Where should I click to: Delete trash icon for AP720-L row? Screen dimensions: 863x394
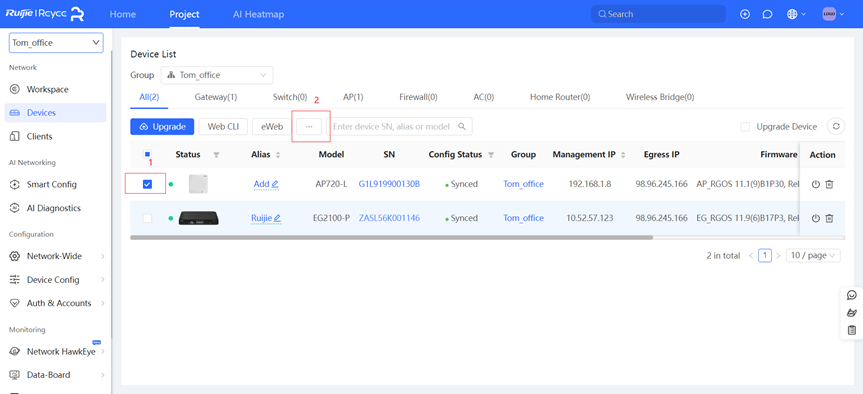(x=829, y=184)
